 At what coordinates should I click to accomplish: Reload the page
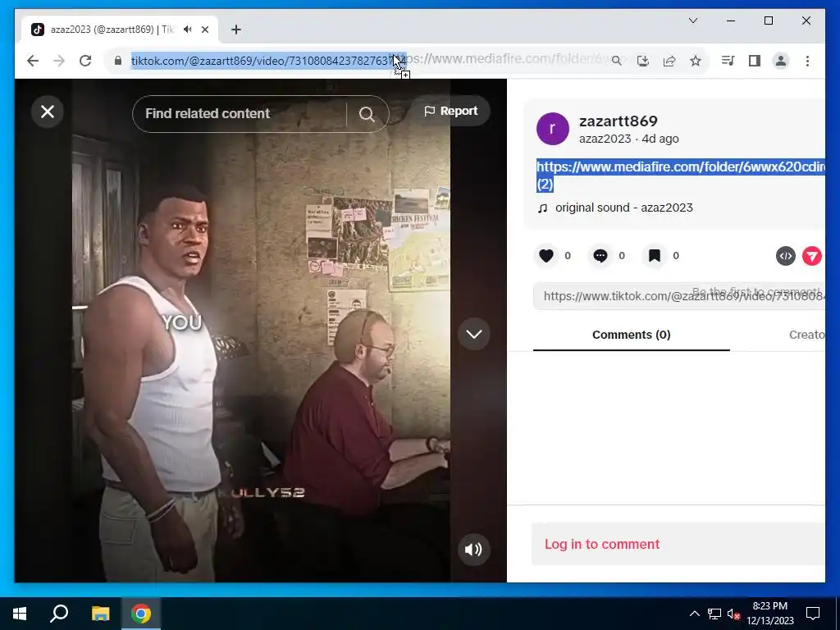(x=85, y=61)
